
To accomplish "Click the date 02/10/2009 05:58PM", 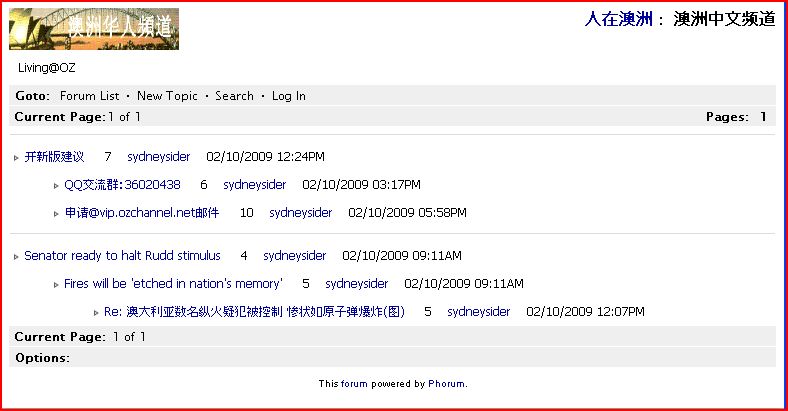I will click(x=408, y=213).
